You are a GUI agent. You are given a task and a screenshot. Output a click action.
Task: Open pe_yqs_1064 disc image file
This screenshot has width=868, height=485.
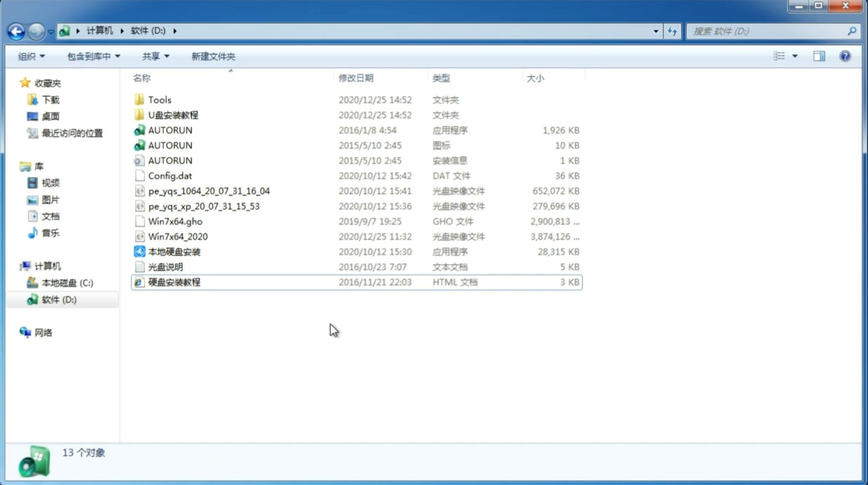click(209, 191)
